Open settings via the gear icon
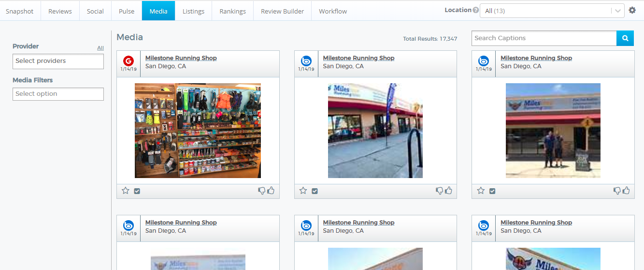The width and height of the screenshot is (644, 270). (x=632, y=10)
